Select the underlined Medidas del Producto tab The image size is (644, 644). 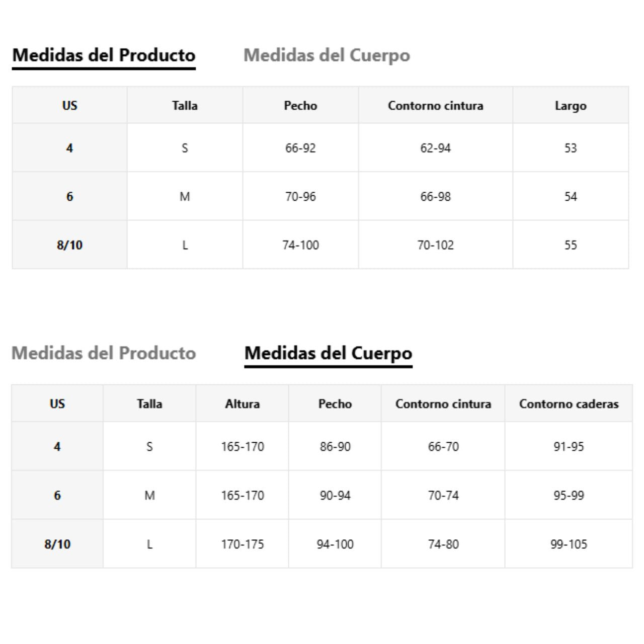104,55
